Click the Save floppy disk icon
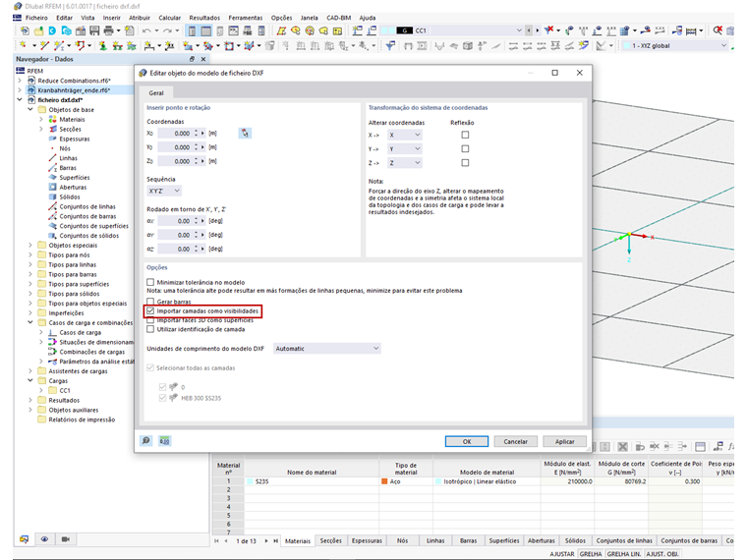This screenshot has height=560, width=747. 94,31
